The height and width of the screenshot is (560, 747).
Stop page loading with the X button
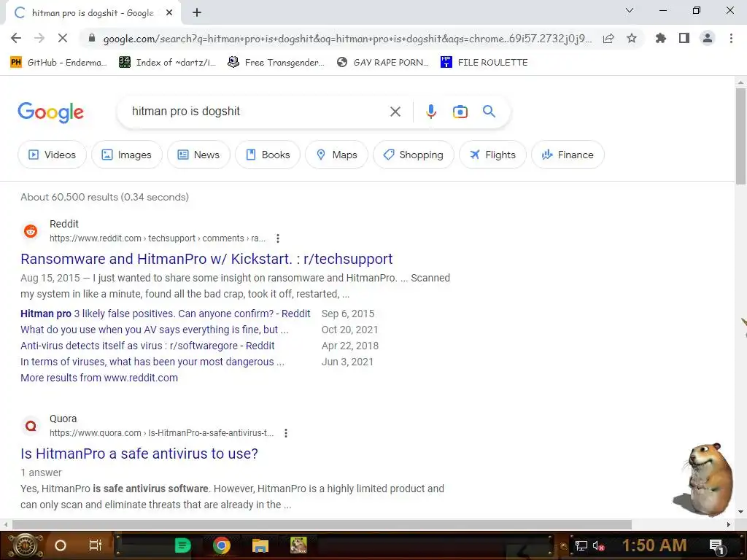[x=63, y=38]
